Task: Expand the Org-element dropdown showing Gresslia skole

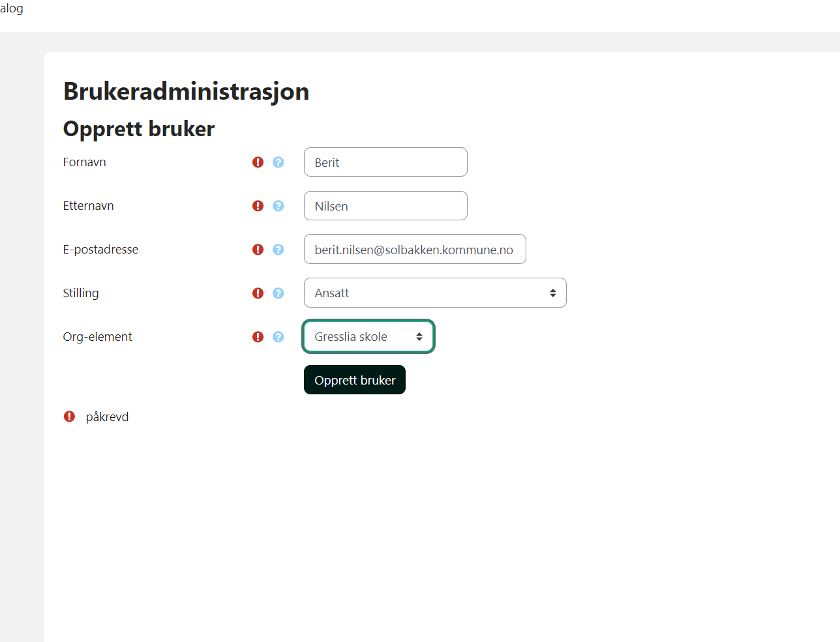Action: pos(368,336)
